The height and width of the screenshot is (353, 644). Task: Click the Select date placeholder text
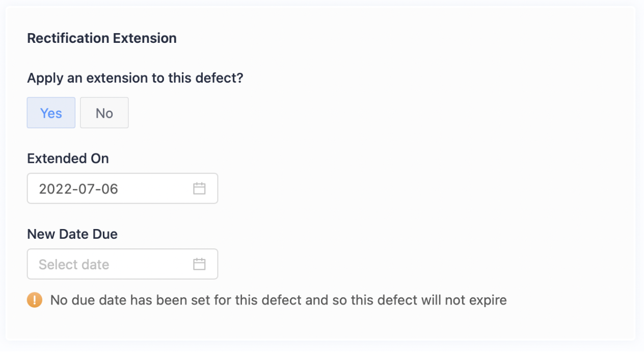pos(74,264)
